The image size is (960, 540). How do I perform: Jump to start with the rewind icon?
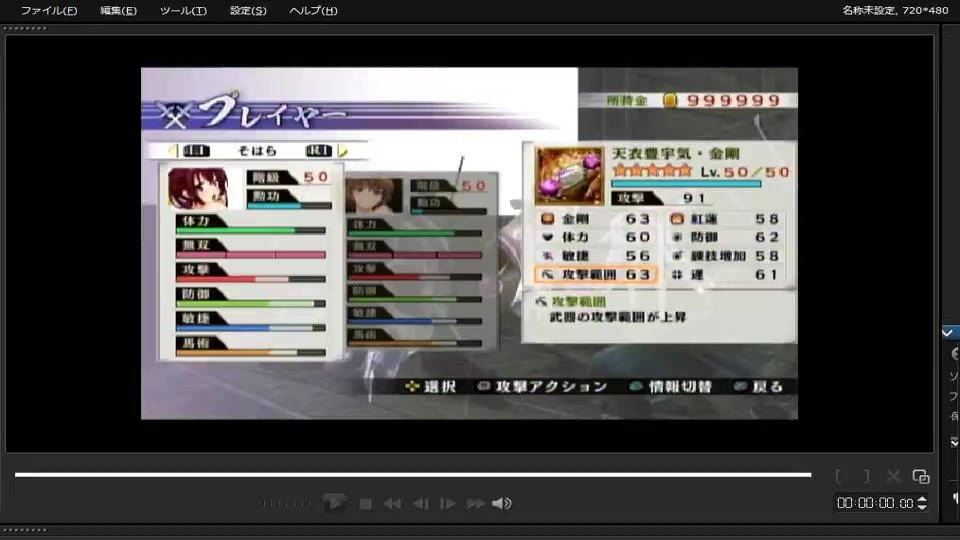coord(392,504)
